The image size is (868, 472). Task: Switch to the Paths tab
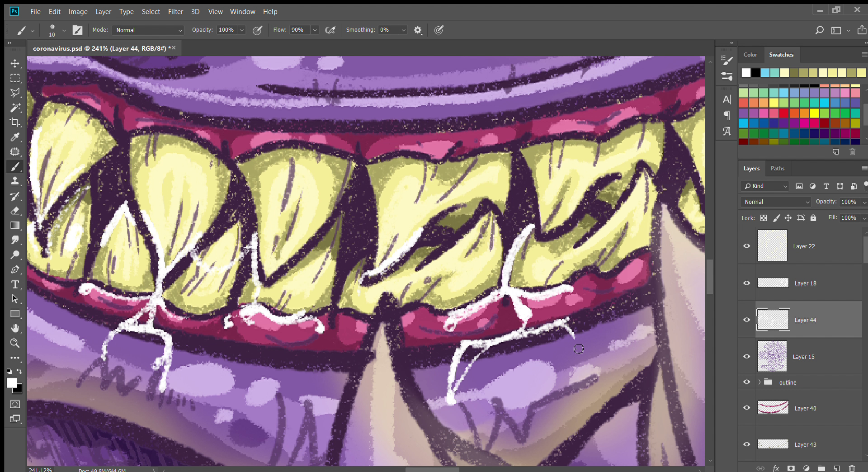tap(777, 168)
